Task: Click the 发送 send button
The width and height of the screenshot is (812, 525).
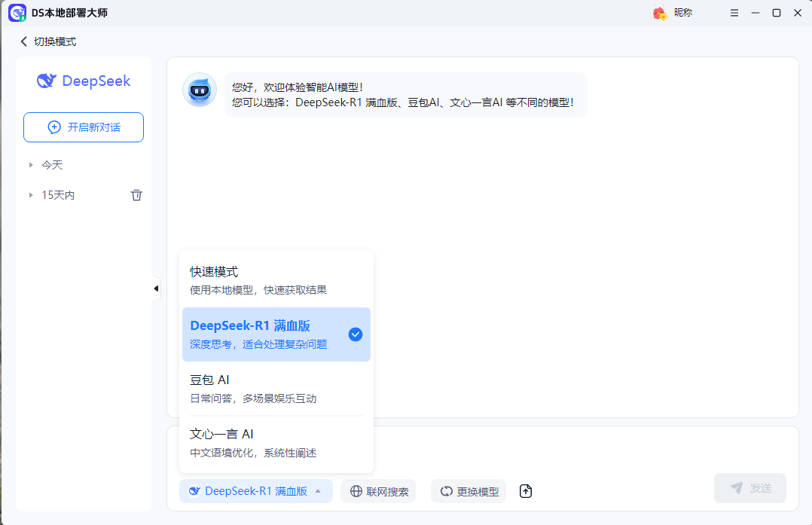Action: coord(749,488)
